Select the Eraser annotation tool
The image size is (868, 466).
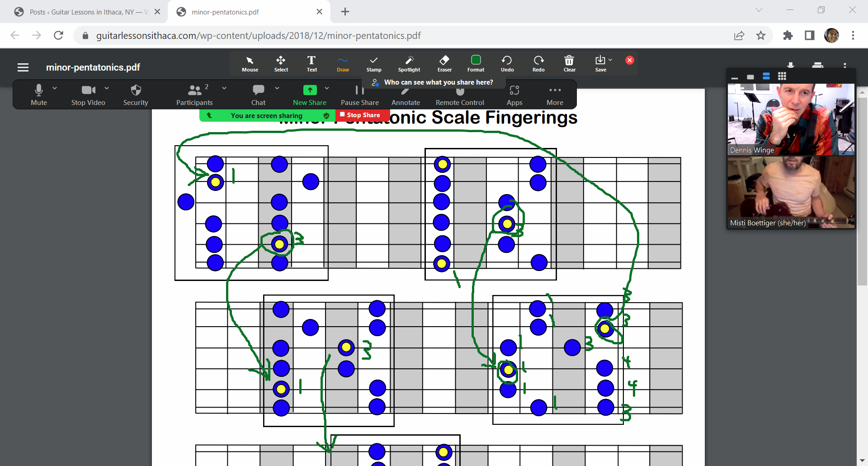pos(444,63)
